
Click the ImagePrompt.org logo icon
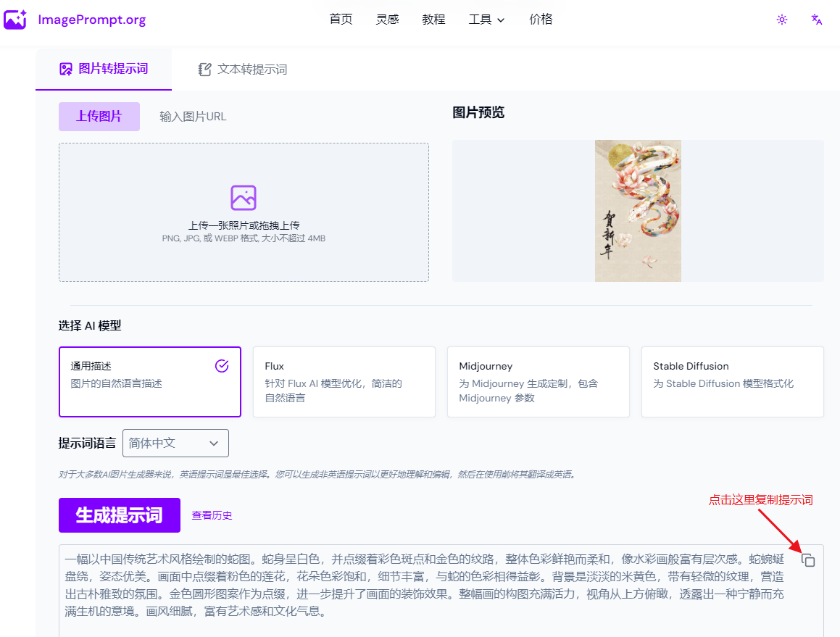(x=16, y=20)
